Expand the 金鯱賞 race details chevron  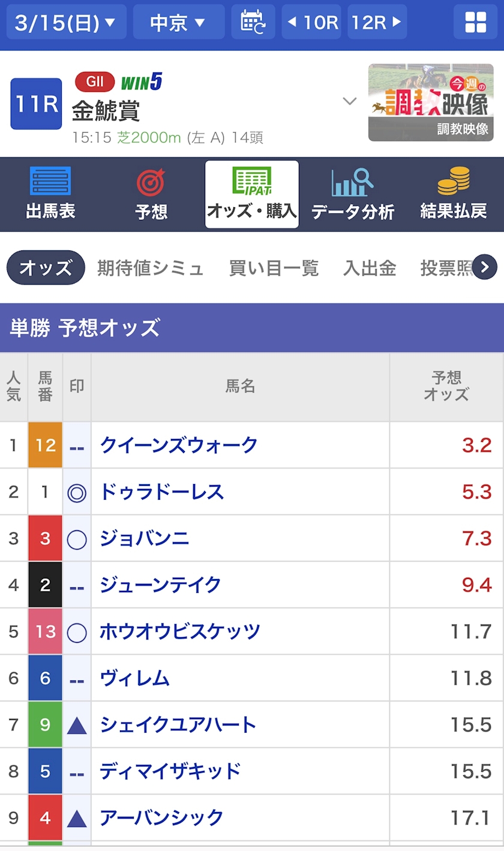(x=350, y=101)
